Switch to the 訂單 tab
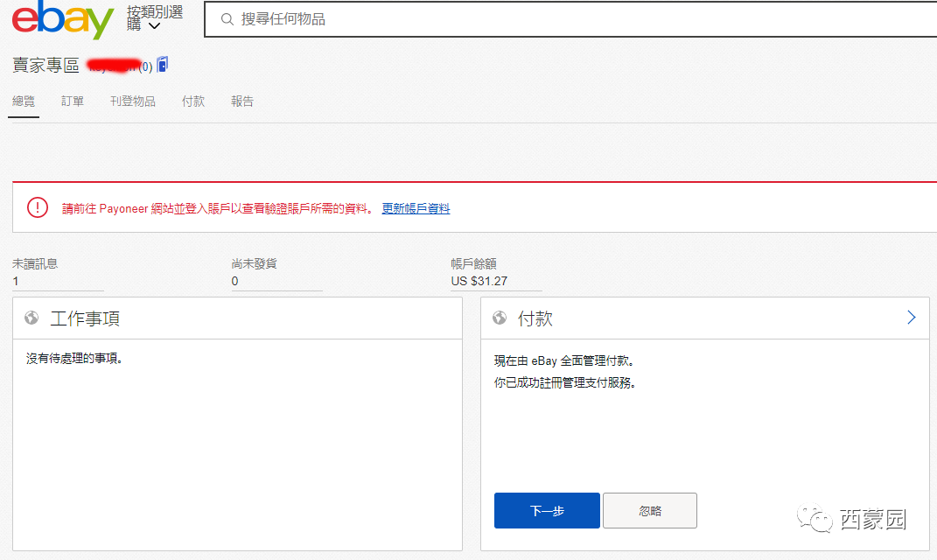This screenshot has height=560, width=937. click(x=73, y=101)
